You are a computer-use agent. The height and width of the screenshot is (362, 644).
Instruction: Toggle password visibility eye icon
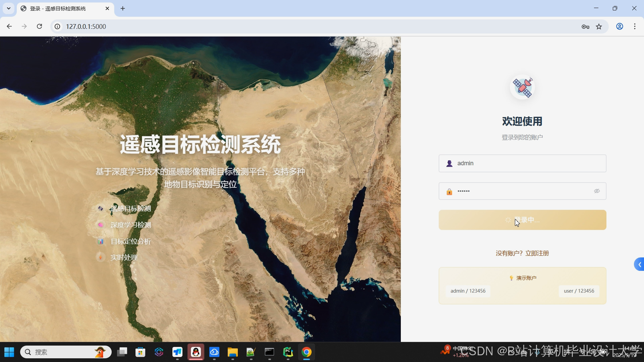click(597, 191)
